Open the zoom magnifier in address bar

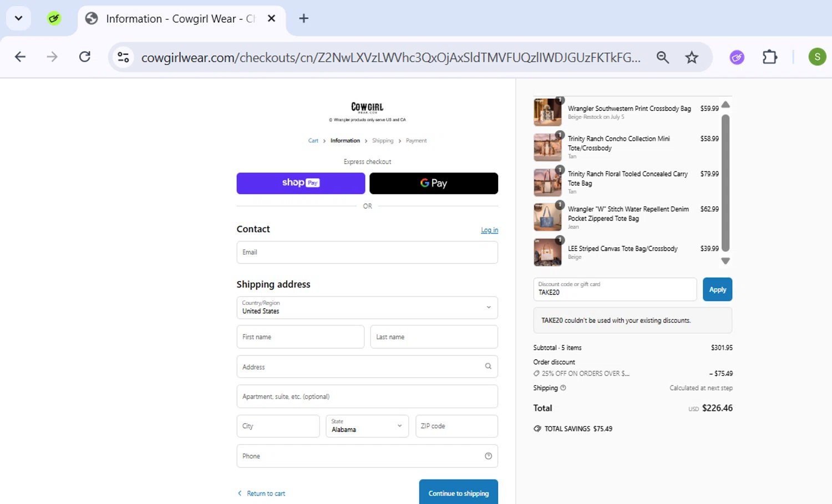pos(662,57)
